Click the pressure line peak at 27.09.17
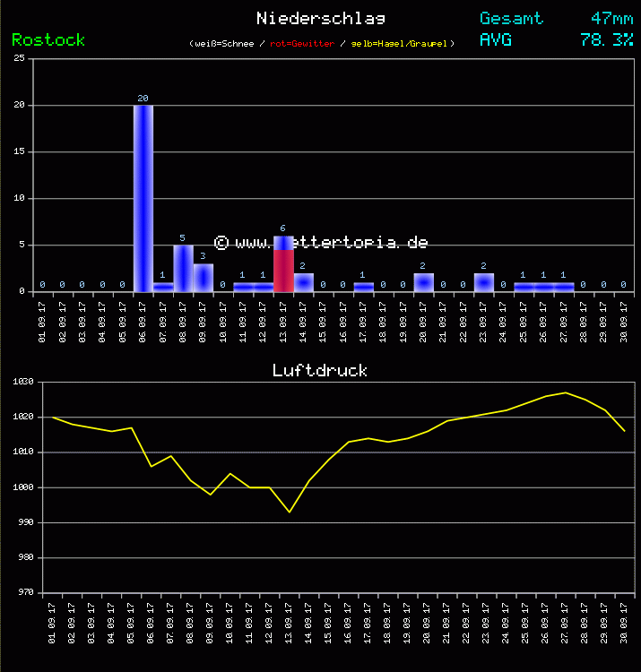 pos(566,392)
